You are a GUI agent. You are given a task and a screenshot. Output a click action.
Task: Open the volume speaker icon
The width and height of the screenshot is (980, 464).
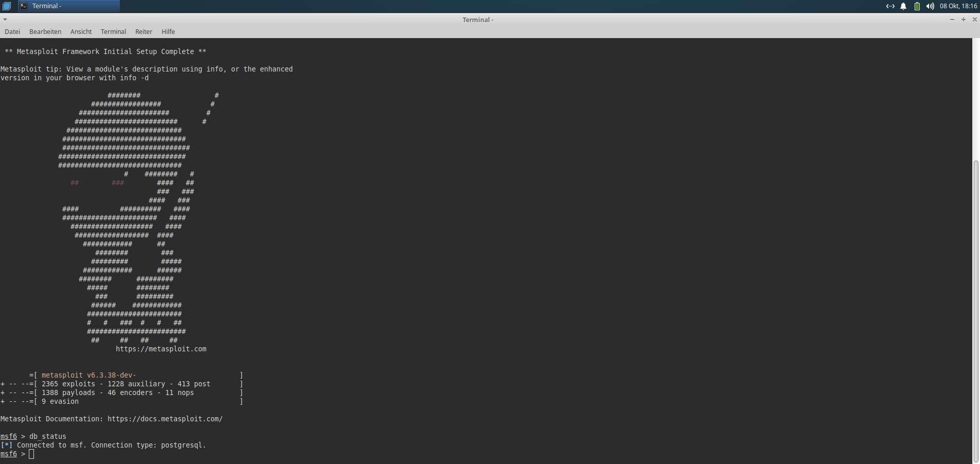[930, 6]
